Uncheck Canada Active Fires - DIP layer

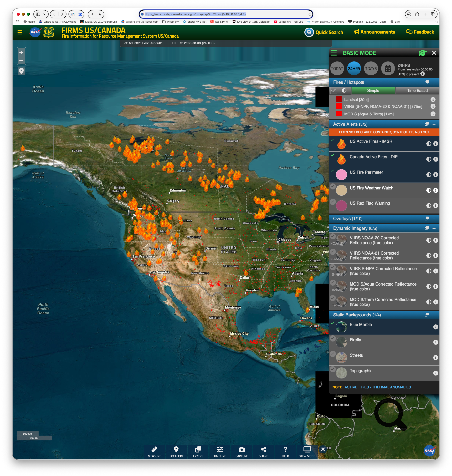332,155
